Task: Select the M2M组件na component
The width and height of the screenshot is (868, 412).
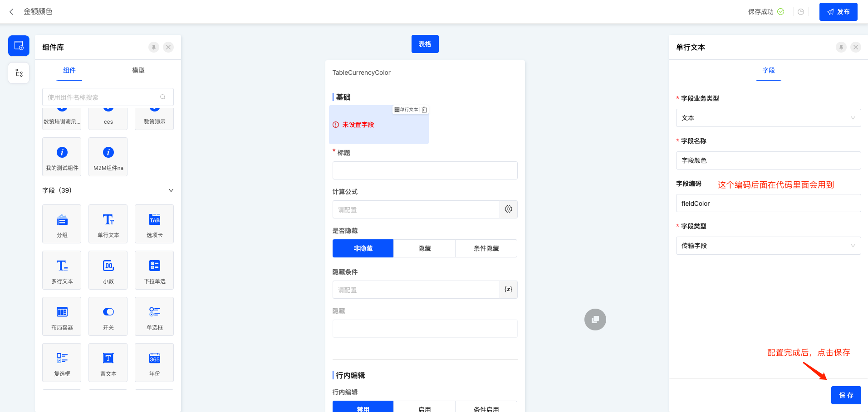Action: (x=108, y=157)
